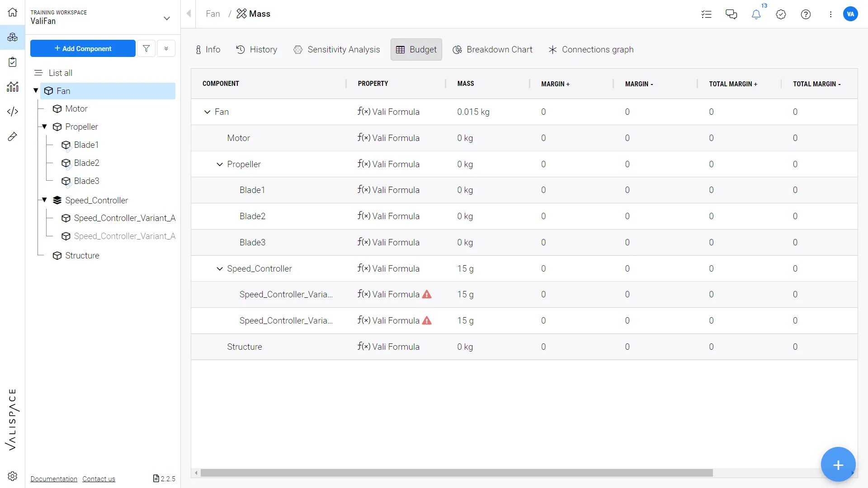This screenshot has height=488, width=868.
Task: Open the analysis chart sidebar icon
Action: [x=13, y=87]
